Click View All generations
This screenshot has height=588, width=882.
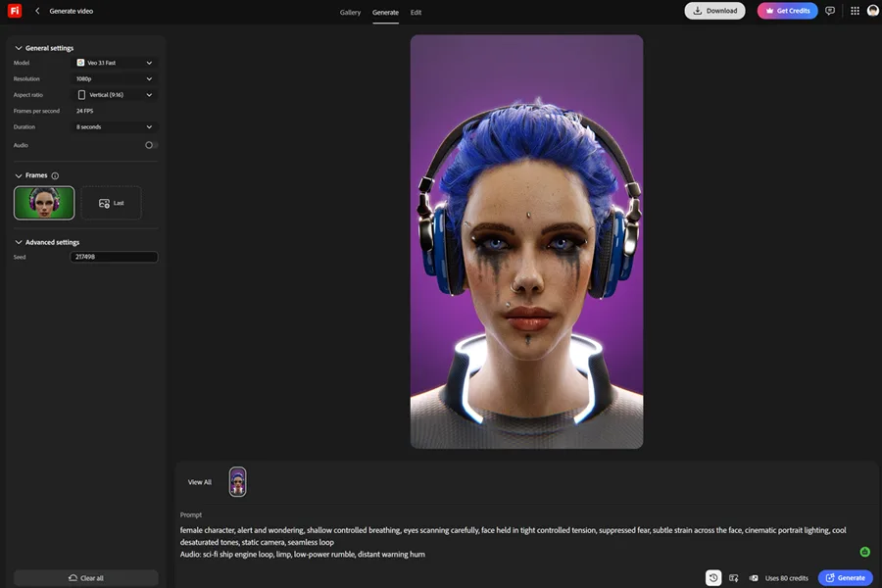[x=200, y=482]
